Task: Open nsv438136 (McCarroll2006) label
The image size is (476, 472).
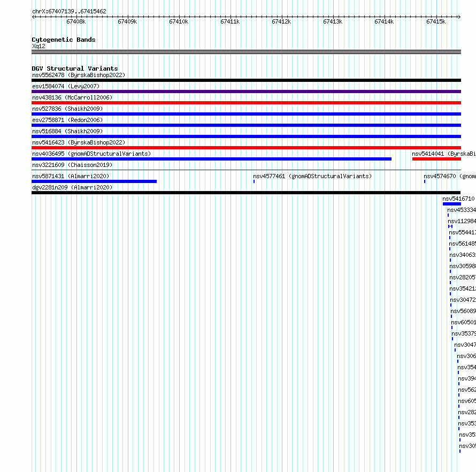Action: coord(72,97)
